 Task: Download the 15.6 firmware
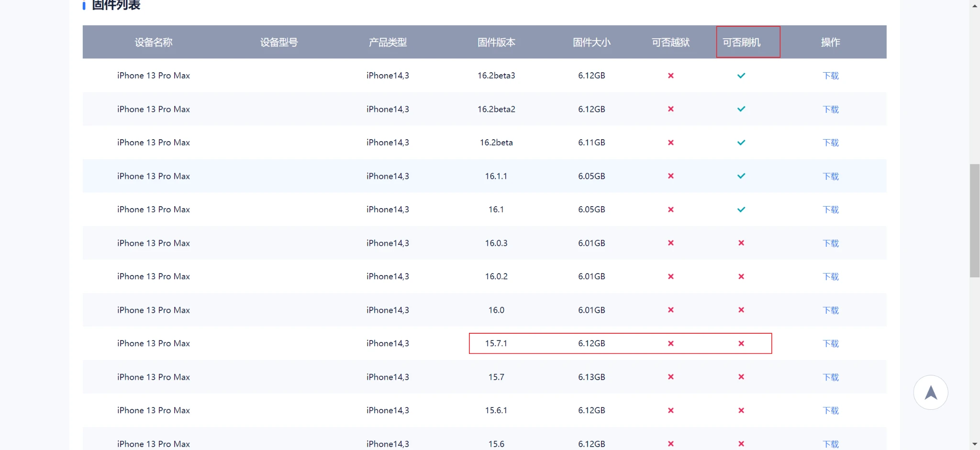click(x=831, y=444)
